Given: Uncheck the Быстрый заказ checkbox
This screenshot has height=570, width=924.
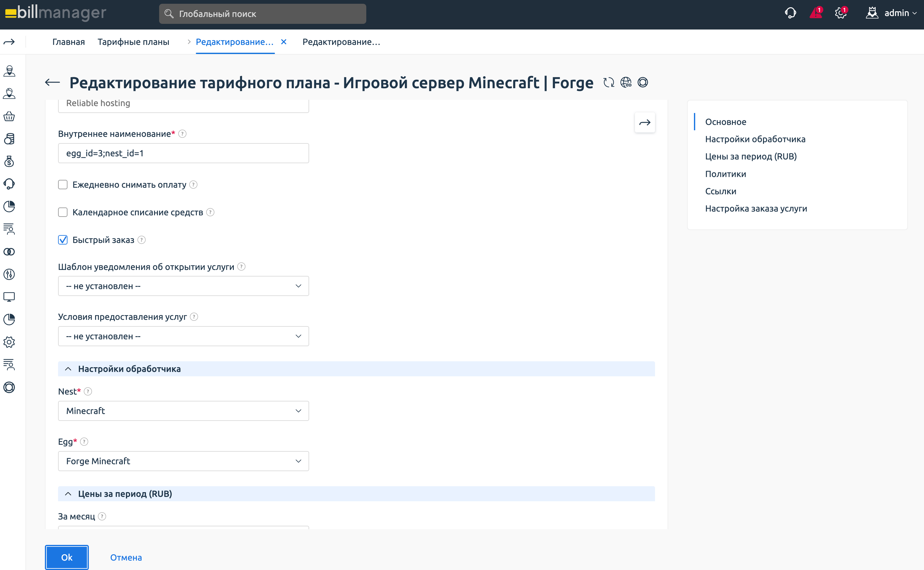Looking at the screenshot, I should click(x=63, y=240).
